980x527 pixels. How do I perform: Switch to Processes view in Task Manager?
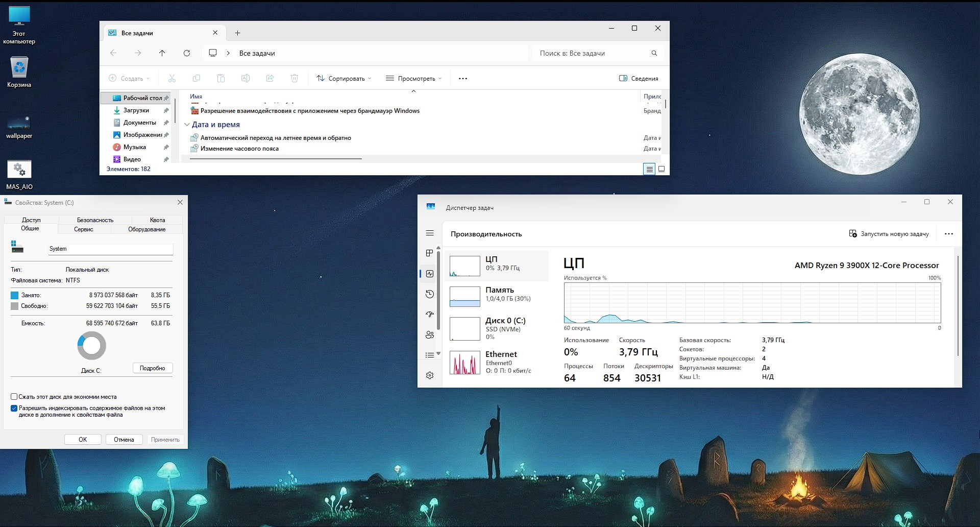pyautogui.click(x=429, y=253)
